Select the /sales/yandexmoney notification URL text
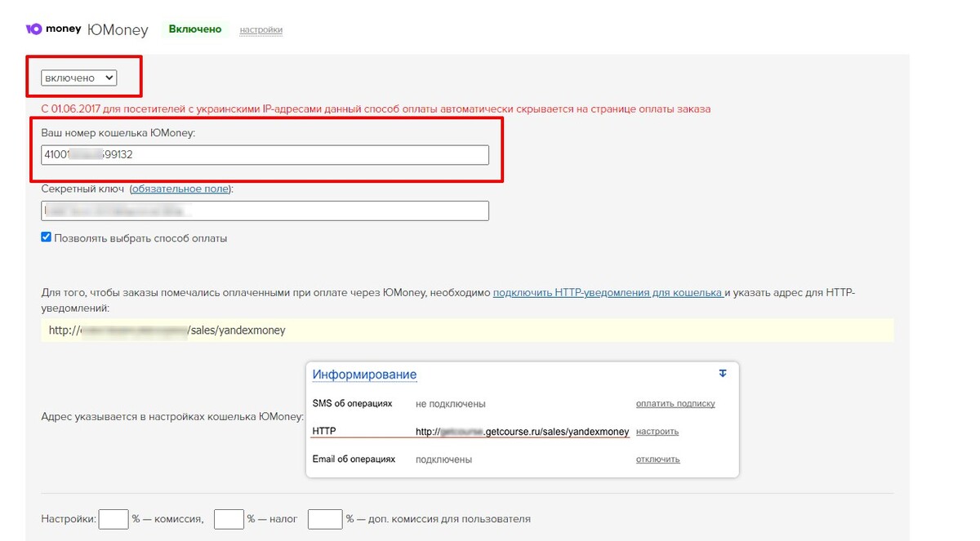 [167, 330]
